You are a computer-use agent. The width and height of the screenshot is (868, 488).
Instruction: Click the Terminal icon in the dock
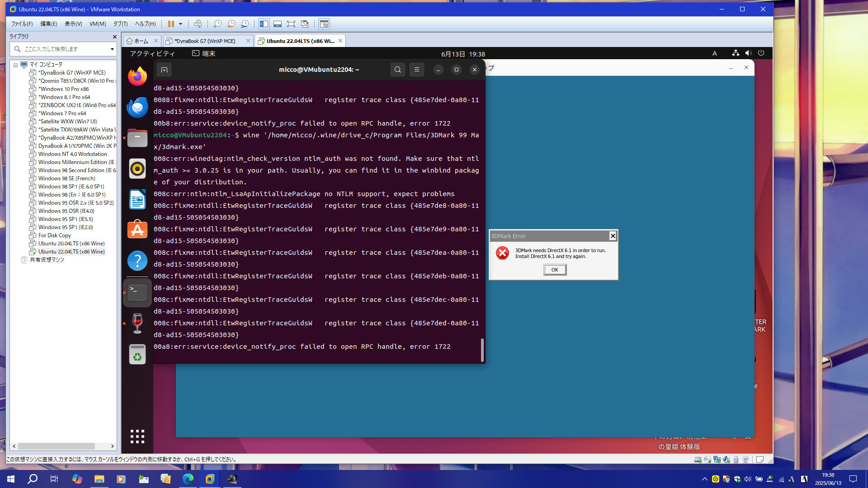click(x=137, y=293)
